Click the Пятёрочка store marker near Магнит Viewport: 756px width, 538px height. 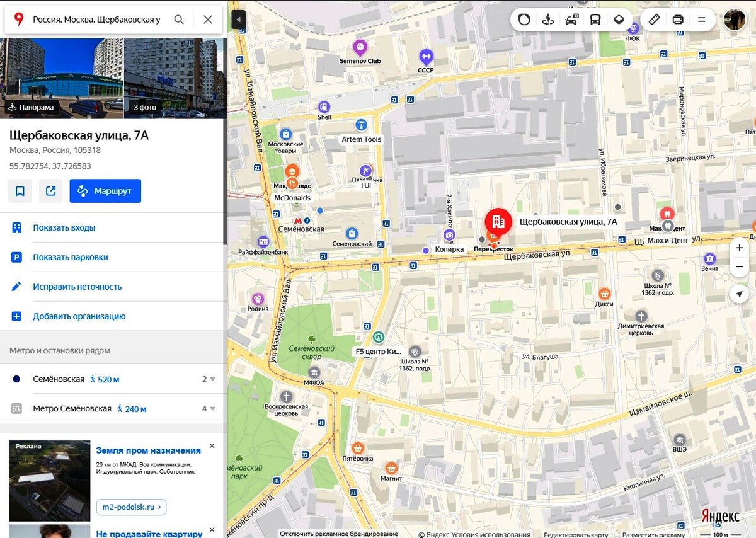click(x=358, y=448)
